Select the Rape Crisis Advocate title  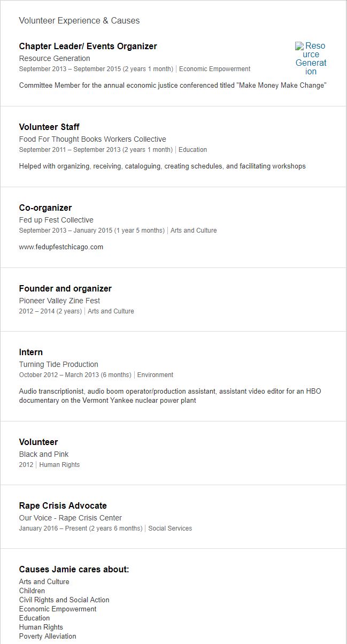coord(63,506)
